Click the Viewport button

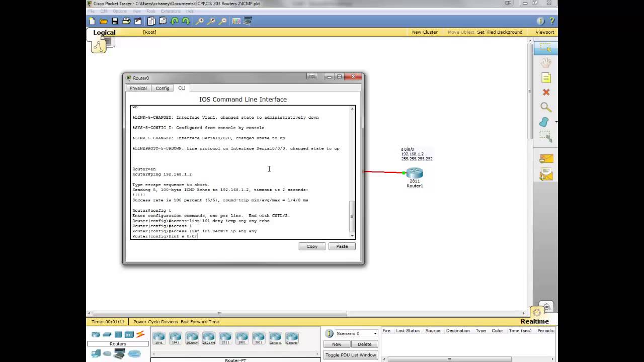pyautogui.click(x=545, y=32)
